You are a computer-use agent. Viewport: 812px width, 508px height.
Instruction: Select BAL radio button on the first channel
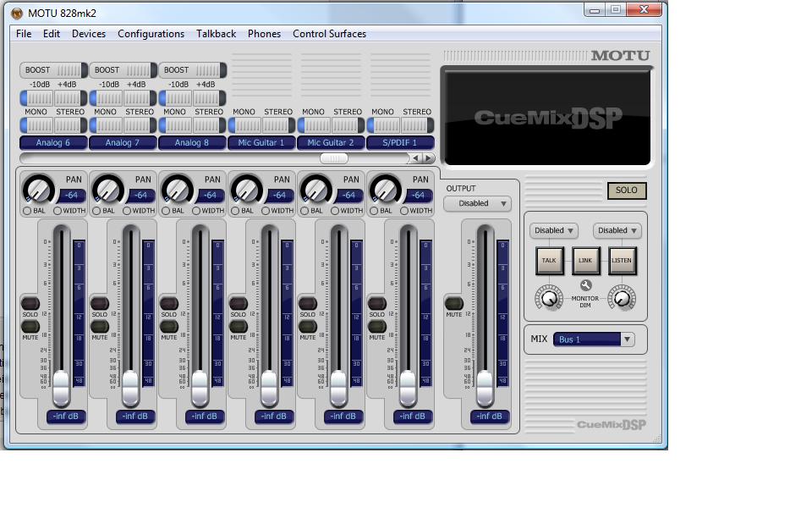(27, 211)
